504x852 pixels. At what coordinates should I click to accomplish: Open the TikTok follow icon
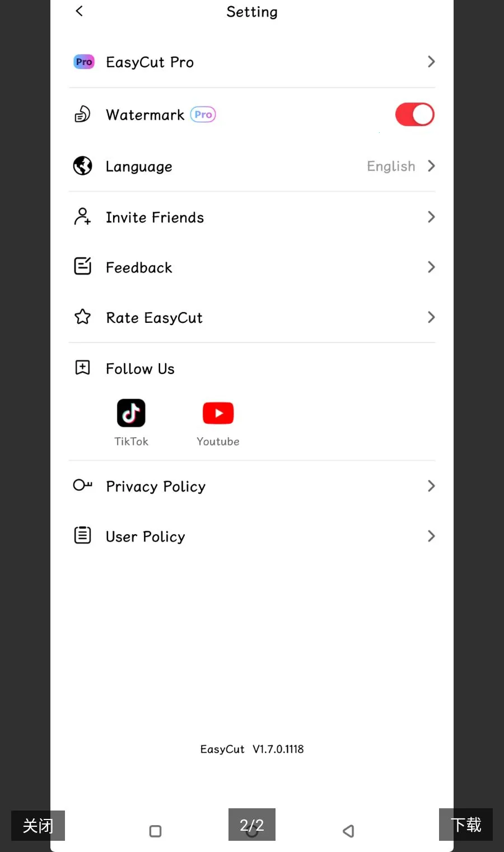click(x=131, y=413)
